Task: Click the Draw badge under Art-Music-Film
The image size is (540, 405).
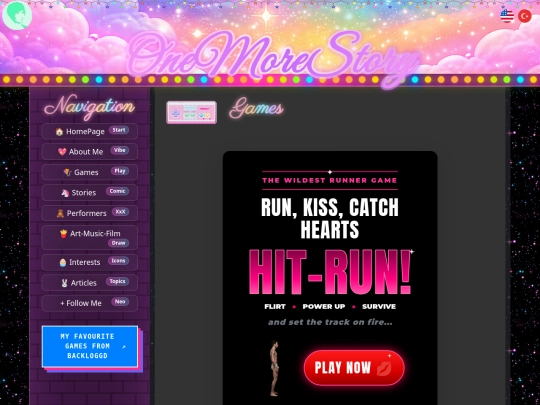Action: pos(118,243)
